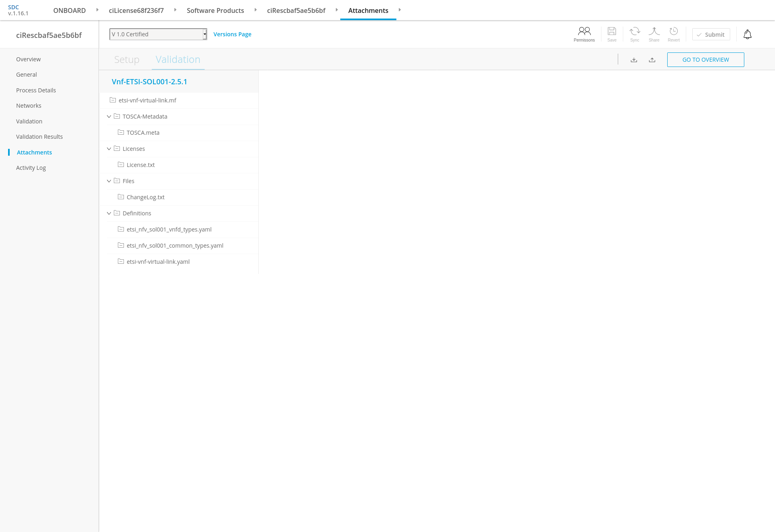Viewport: 775px width, 532px height.
Task: Collapse the Definitions folder chevron
Action: click(x=109, y=213)
